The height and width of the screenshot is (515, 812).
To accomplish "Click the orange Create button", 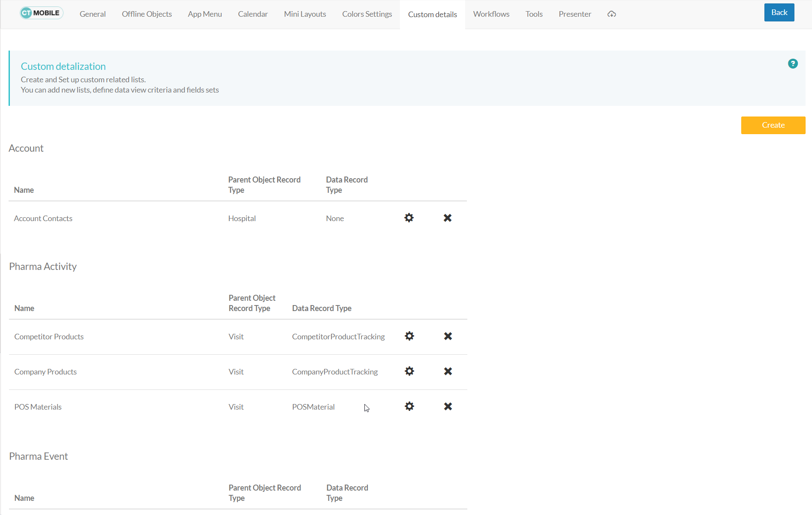I will 773,125.
